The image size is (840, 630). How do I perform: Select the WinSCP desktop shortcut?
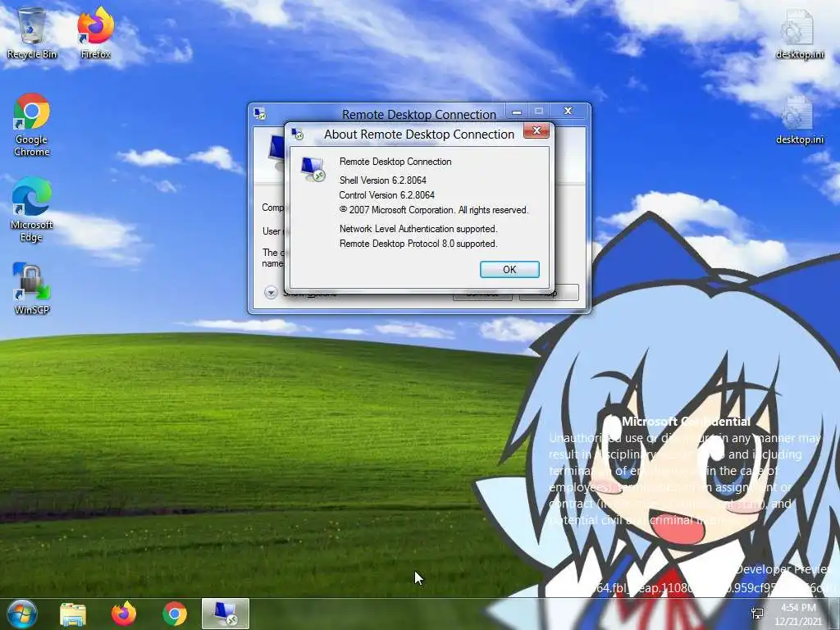[x=32, y=288]
